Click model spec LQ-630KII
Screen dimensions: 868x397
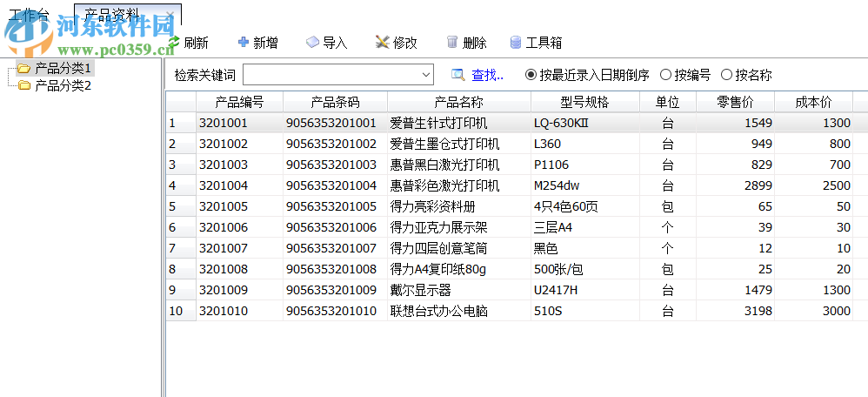click(561, 123)
